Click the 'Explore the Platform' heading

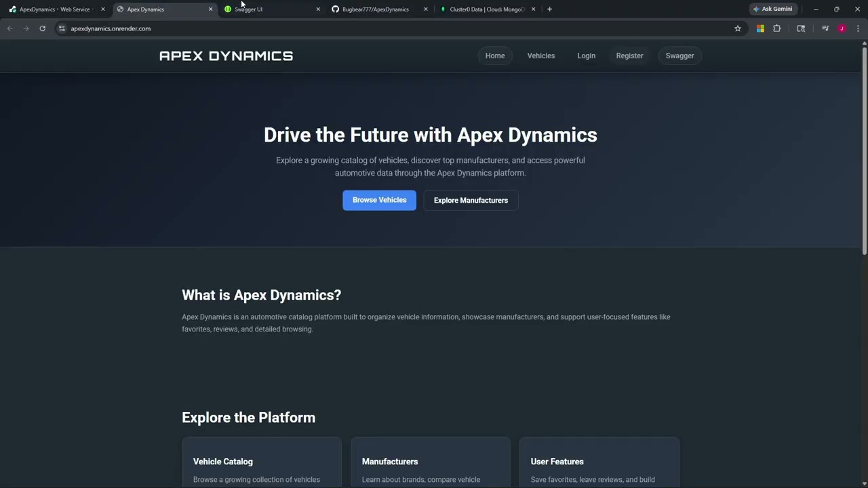[x=248, y=418]
